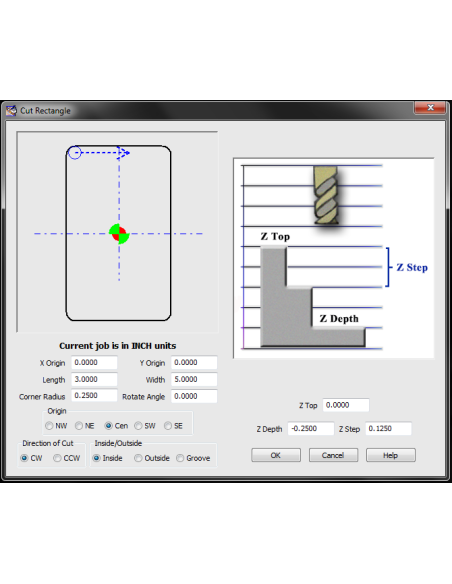Select the NW origin radio button
The height and width of the screenshot is (584, 452).
(49, 426)
